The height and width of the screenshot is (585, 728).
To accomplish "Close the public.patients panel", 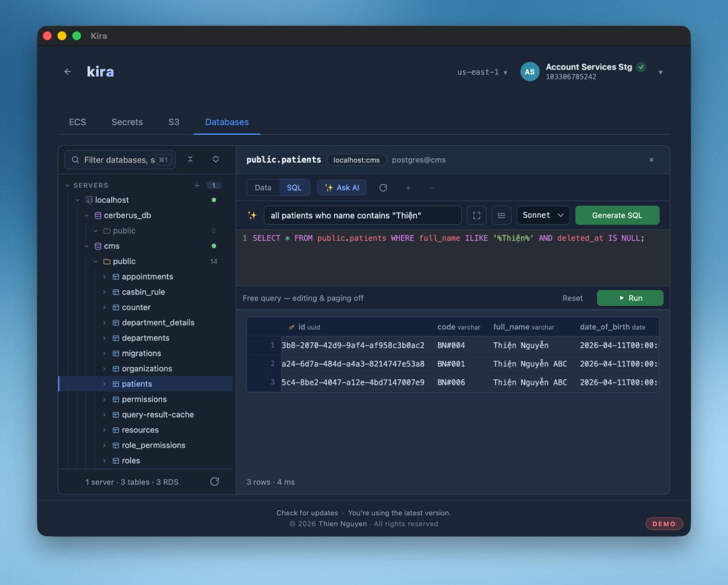I will tap(652, 160).
